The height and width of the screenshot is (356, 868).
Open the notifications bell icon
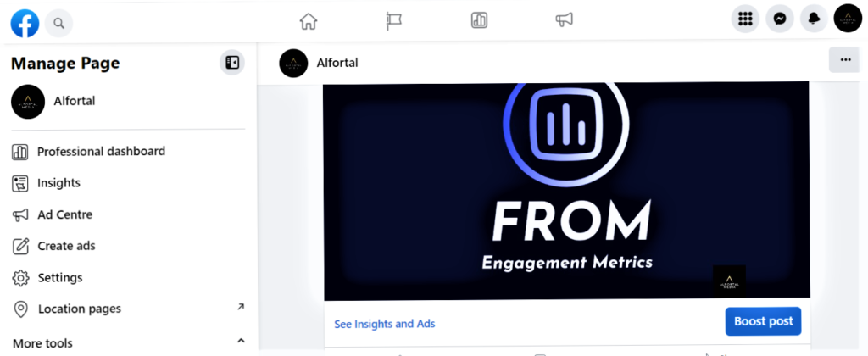pyautogui.click(x=814, y=19)
